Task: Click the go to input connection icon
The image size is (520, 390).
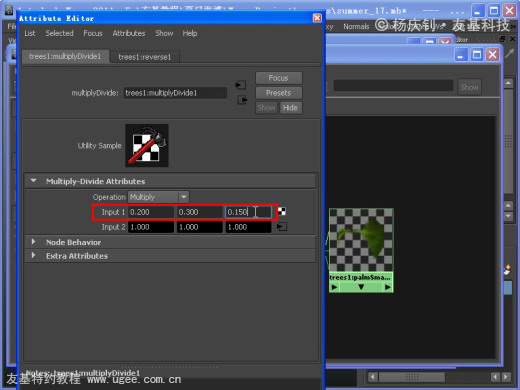Action: pyautogui.click(x=240, y=85)
